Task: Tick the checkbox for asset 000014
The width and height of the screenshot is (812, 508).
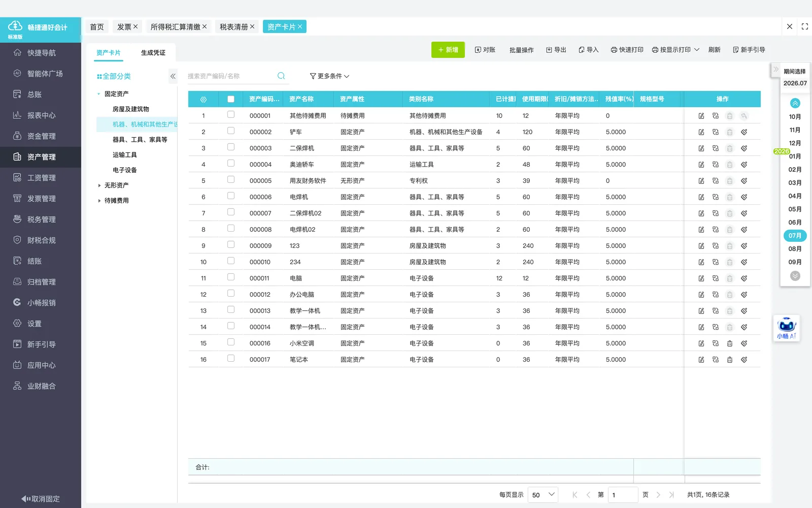Action: pos(231,326)
